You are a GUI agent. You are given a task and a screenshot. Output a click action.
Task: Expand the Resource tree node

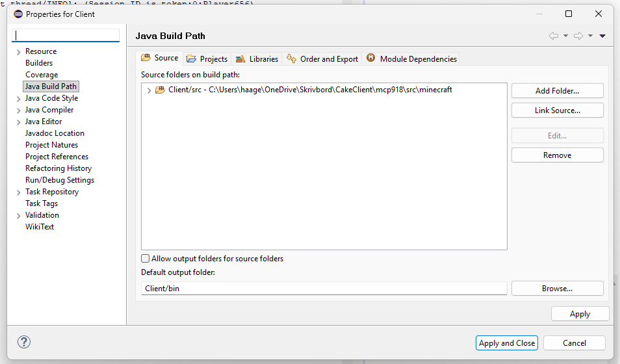pos(18,52)
